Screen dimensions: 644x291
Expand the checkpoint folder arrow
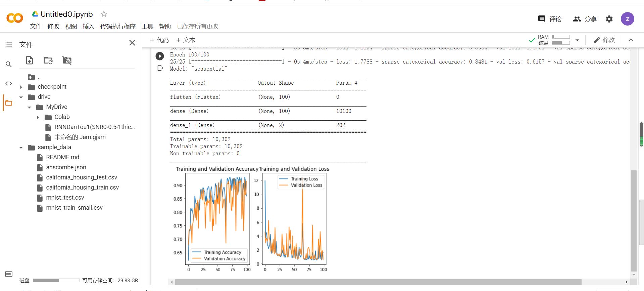pos(21,87)
